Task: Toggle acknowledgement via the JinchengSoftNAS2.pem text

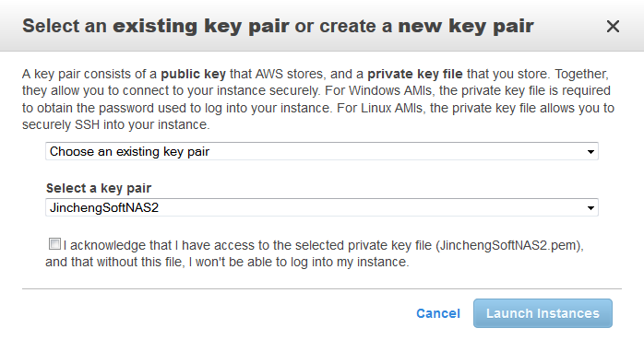Action: click(507, 245)
